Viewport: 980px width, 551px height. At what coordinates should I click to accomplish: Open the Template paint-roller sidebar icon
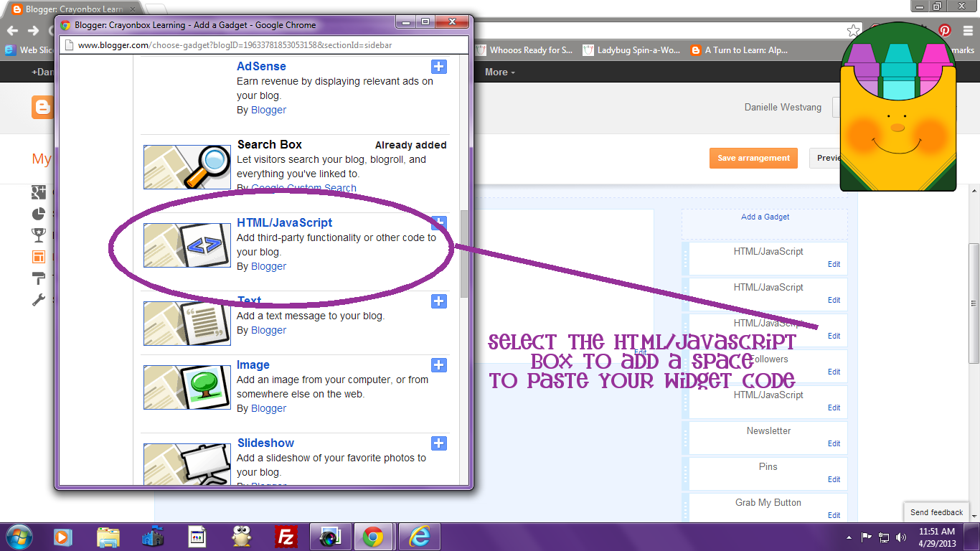39,278
